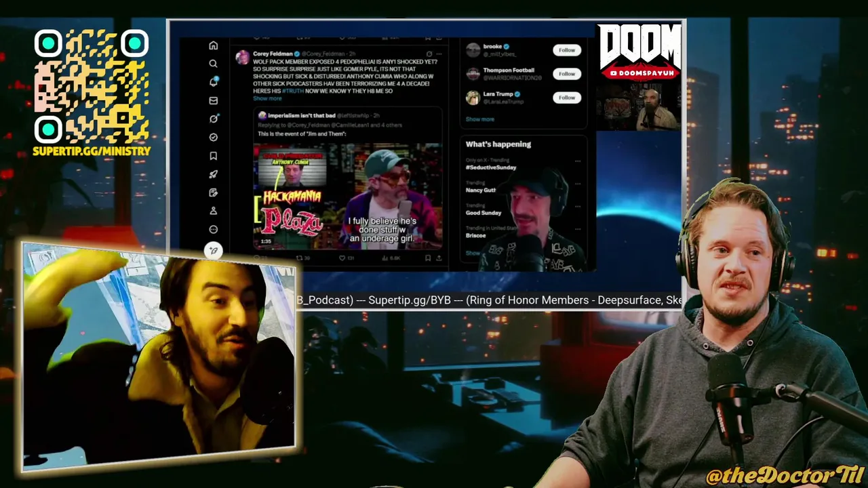Click the SUPERTIP.GG/MINISTRY QR code
This screenshot has height=488, width=868.
(x=92, y=87)
